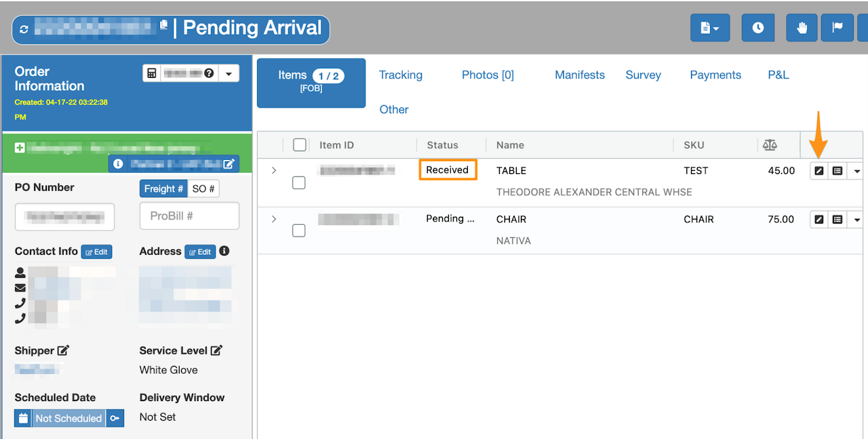Image resolution: width=868 pixels, height=439 pixels.
Task: Click the TABLE item name
Action: [511, 171]
